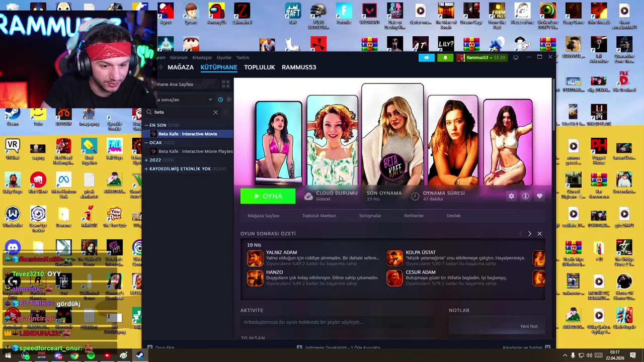Expand the 2022 category
The image size is (644, 362).
146,160
